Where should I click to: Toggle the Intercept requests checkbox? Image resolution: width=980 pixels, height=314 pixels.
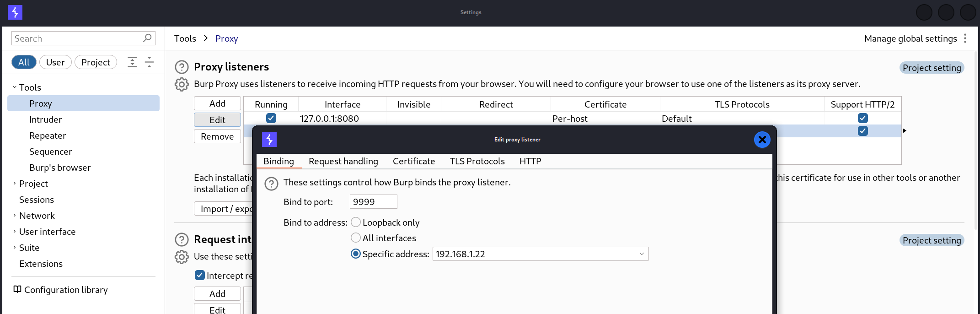[x=200, y=275]
